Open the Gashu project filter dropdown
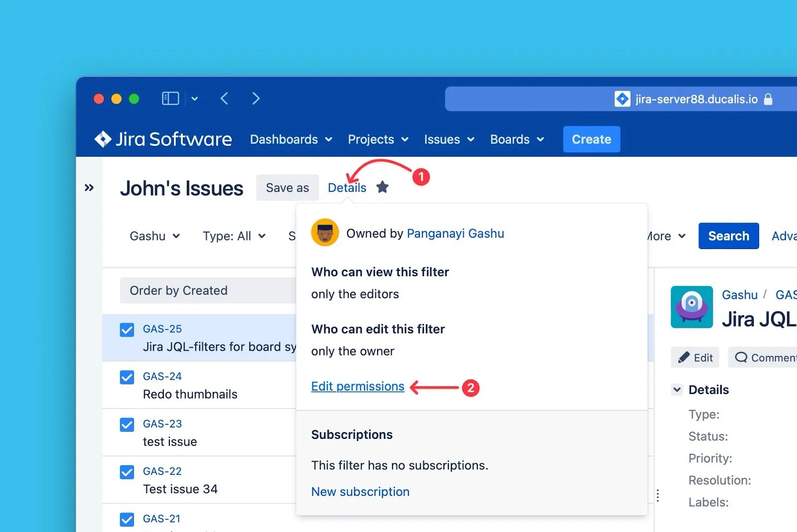 [x=154, y=236]
